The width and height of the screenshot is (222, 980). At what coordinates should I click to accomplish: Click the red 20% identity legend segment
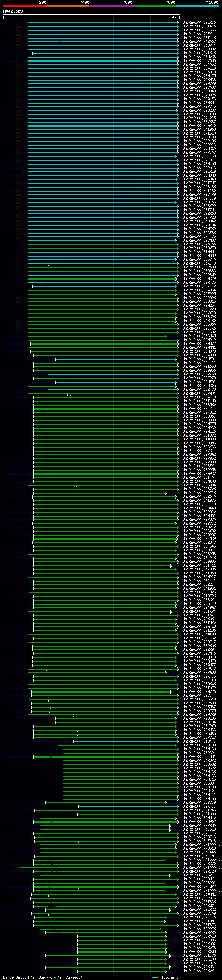25,6
